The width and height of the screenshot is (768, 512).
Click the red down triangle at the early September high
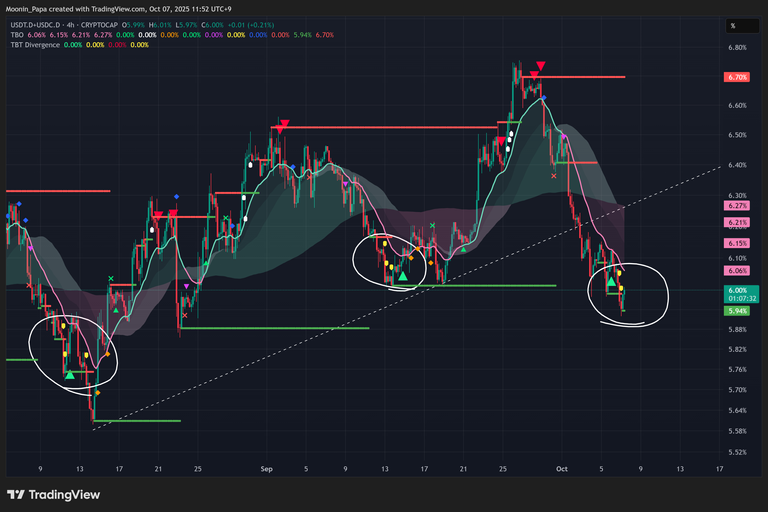tap(284, 126)
